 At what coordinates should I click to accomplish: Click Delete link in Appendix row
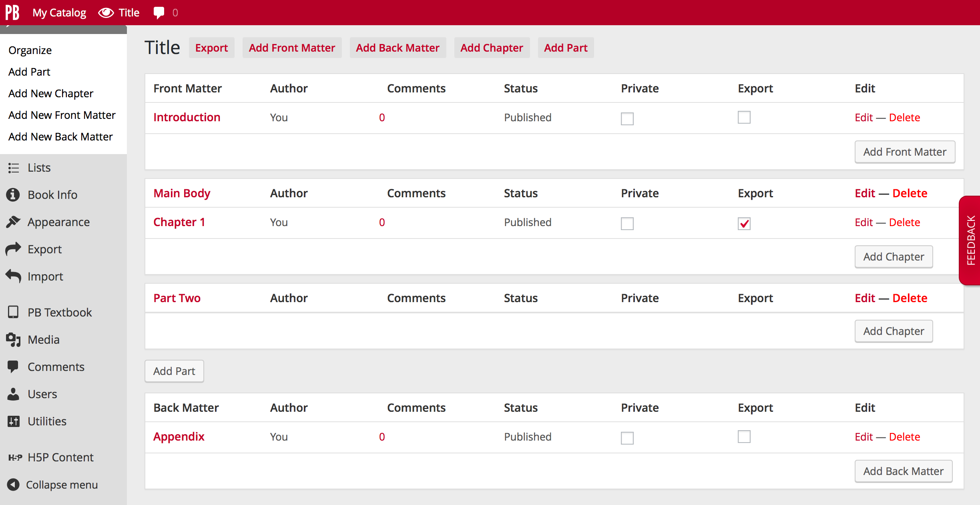click(904, 437)
